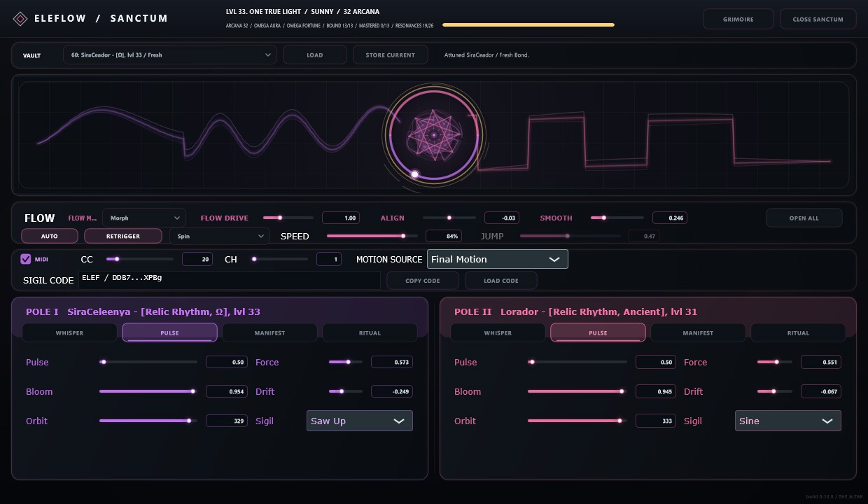Adjust the Jump slider
The width and height of the screenshot is (868, 504).
570,236
